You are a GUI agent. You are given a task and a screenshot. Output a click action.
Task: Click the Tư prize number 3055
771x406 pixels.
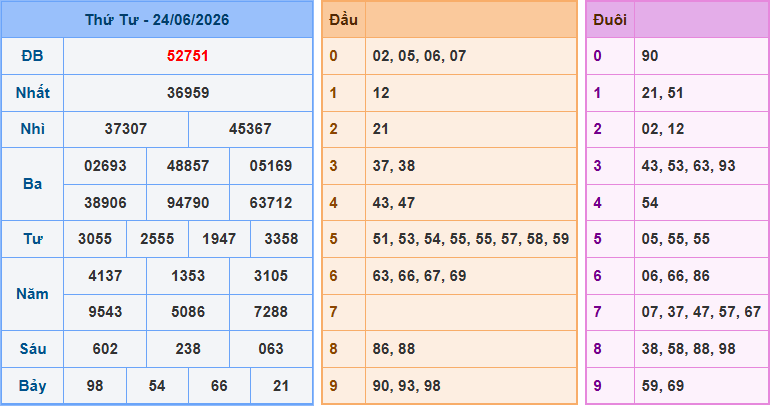pyautogui.click(x=95, y=239)
